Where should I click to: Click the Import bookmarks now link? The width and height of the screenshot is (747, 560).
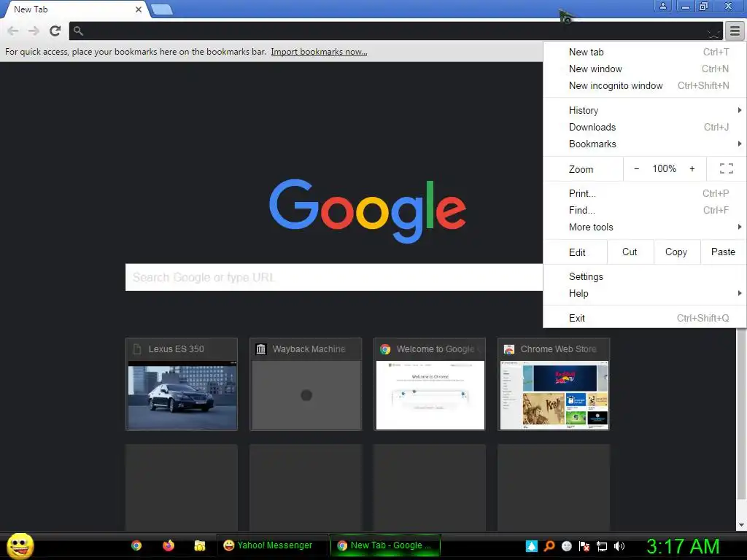point(319,52)
